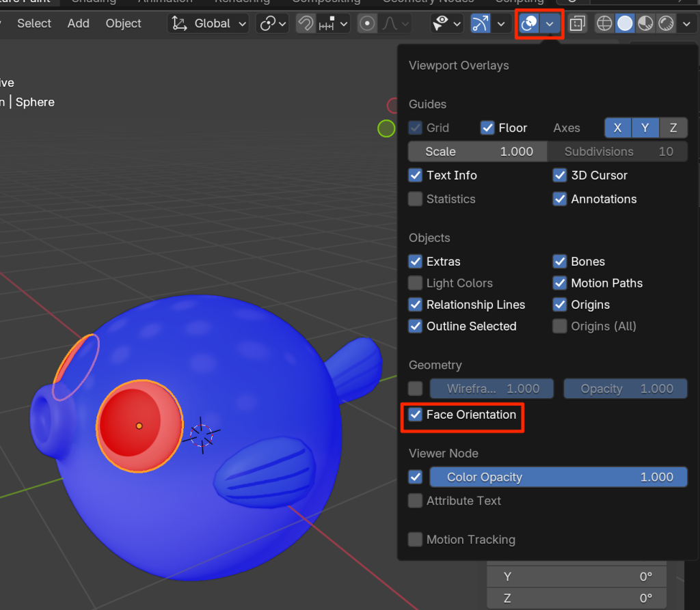Adjust the Color Opacity slider
The image size is (700, 610).
coord(558,477)
